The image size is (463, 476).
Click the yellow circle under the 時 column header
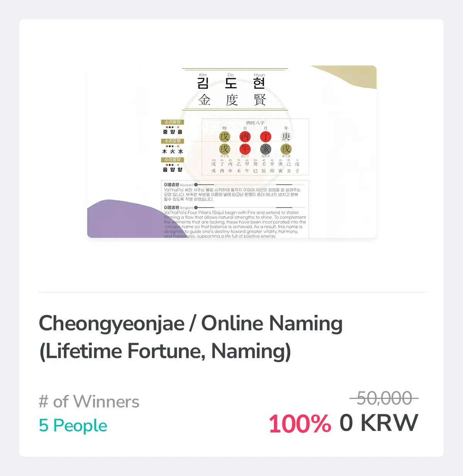pyautogui.click(x=224, y=137)
